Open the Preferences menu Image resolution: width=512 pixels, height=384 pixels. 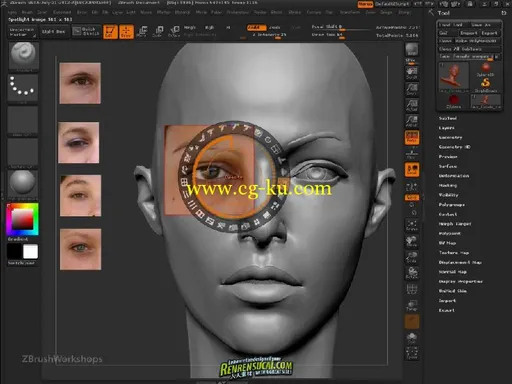coord(238,12)
